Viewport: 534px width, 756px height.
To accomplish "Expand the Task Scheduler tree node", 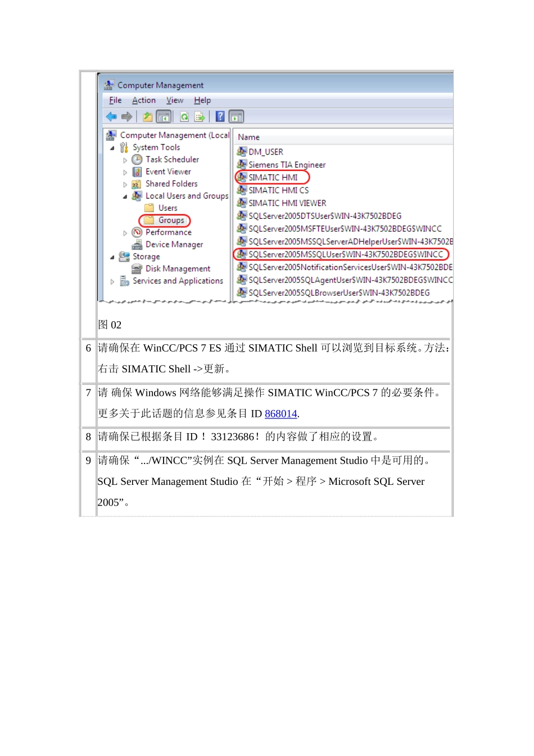I will point(125,160).
